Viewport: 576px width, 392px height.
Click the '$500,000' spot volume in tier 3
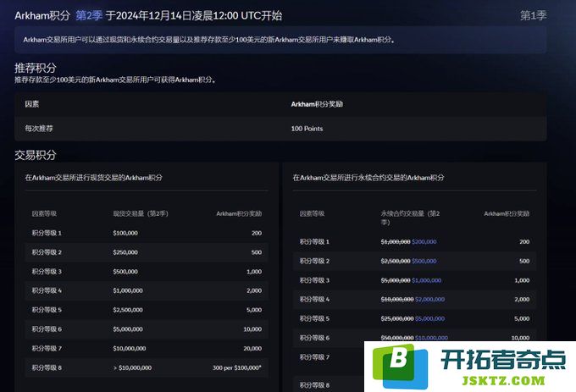(125, 272)
